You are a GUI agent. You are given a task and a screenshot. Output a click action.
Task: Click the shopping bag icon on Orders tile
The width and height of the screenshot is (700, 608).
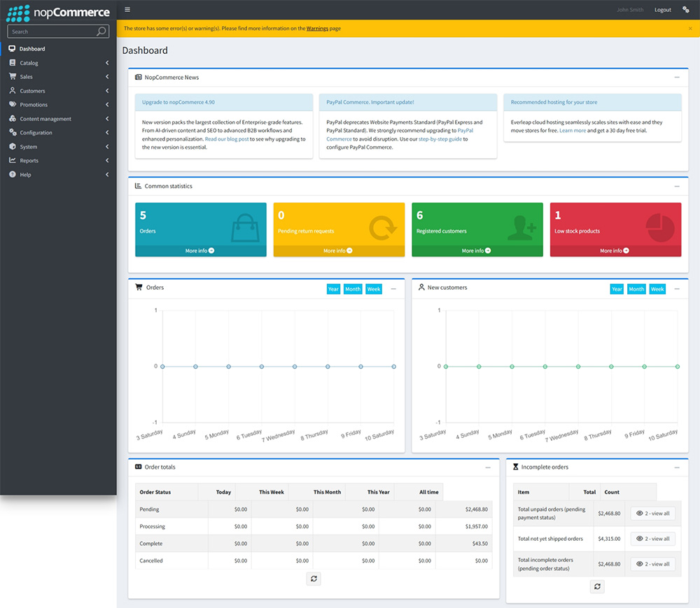[245, 227]
